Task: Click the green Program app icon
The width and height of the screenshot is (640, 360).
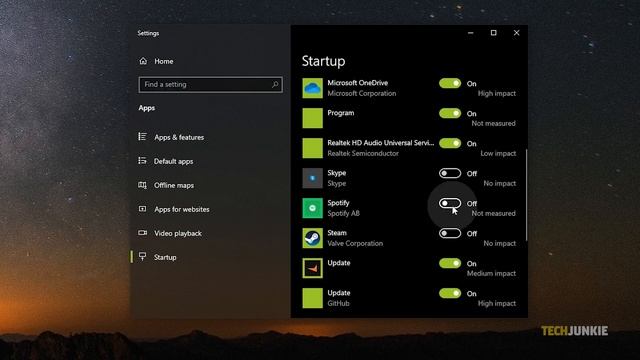Action: pyautogui.click(x=313, y=118)
